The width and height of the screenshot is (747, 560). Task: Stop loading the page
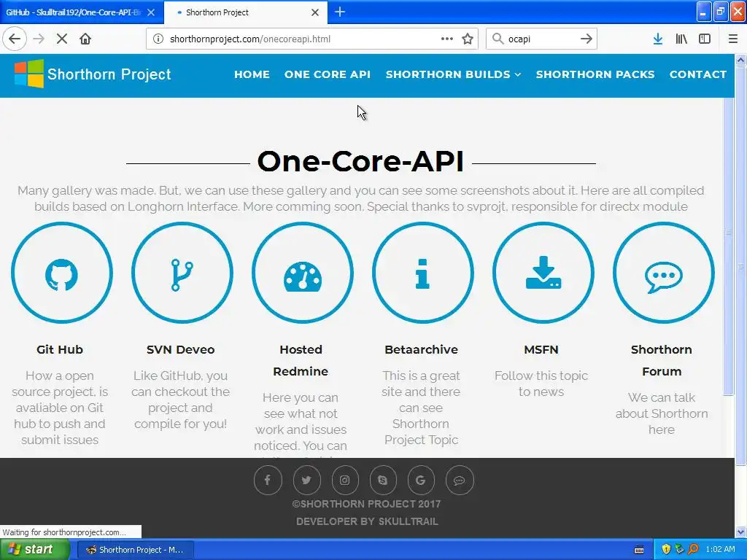pos(62,39)
